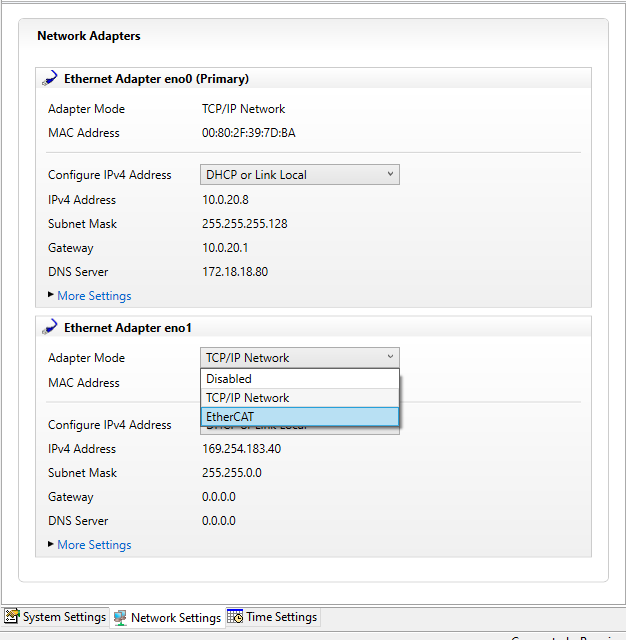Click the System Settings tab icon
Screen dimensions: 626x640
12,616
